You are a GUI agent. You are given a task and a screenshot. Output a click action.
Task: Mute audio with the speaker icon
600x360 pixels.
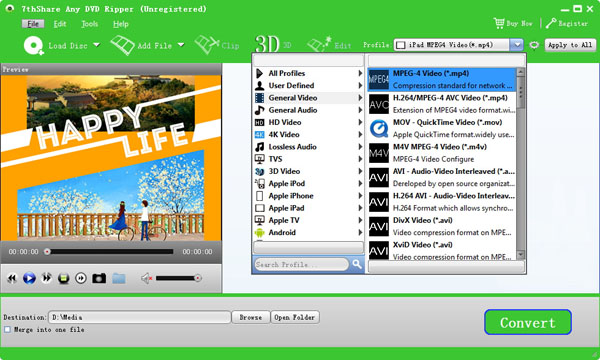pos(147,278)
